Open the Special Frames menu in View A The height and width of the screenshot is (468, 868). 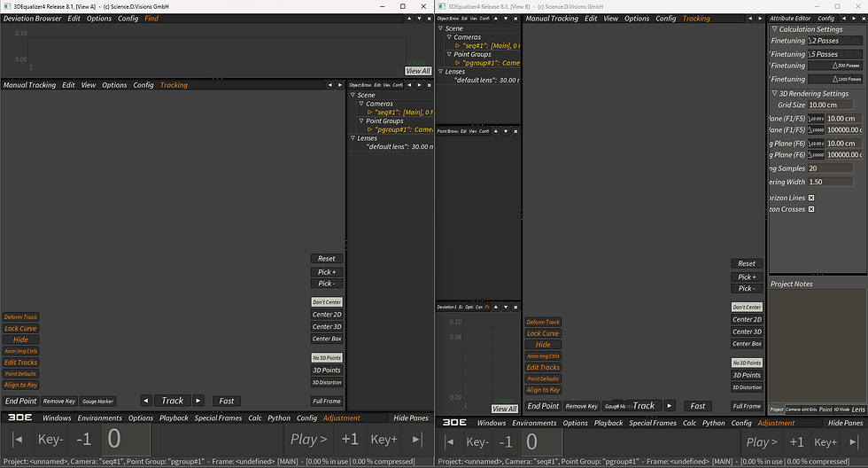point(218,417)
